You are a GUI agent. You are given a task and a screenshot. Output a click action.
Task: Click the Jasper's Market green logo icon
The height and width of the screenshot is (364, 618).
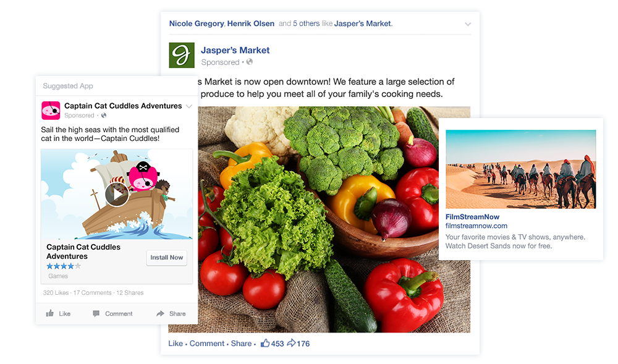pyautogui.click(x=182, y=55)
